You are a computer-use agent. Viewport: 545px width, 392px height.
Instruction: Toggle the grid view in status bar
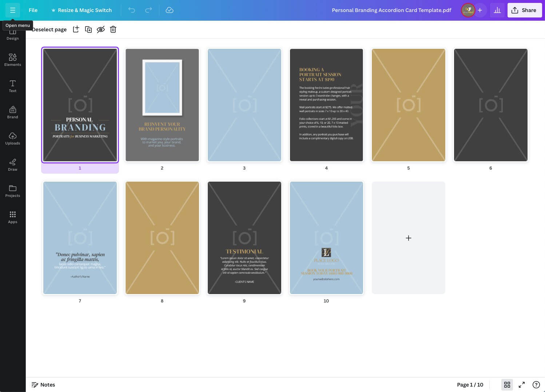coord(507,385)
